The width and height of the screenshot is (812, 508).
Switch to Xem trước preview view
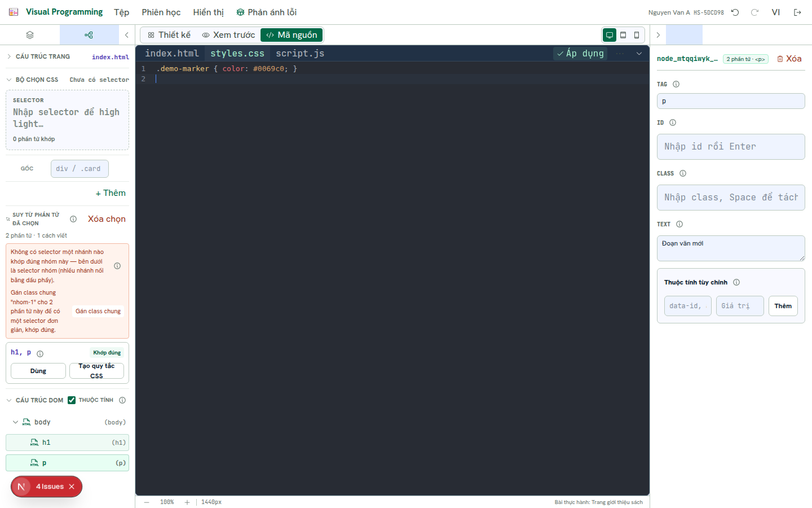(x=228, y=35)
